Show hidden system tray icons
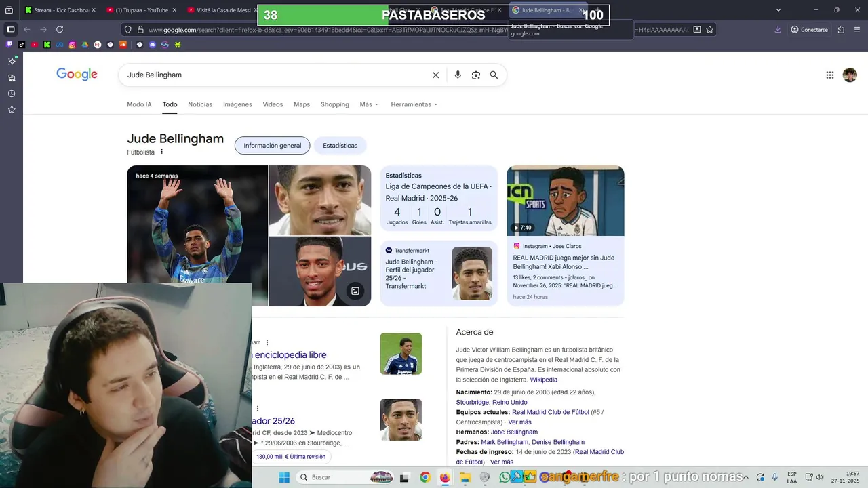Screen dimensions: 868x488 (x=746, y=477)
